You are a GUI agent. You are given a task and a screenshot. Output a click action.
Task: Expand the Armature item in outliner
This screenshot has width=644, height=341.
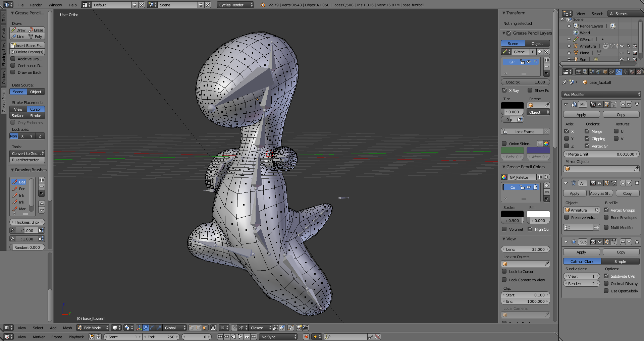pos(569,46)
